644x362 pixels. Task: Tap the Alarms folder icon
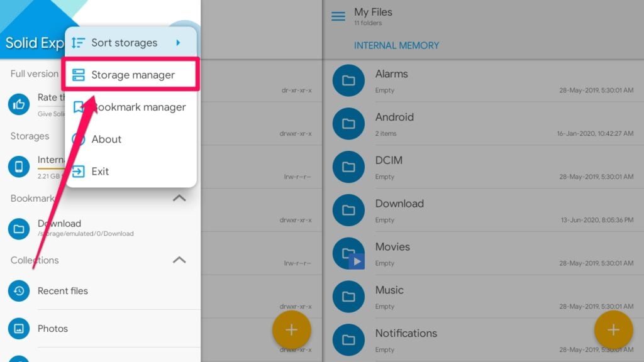[348, 80]
